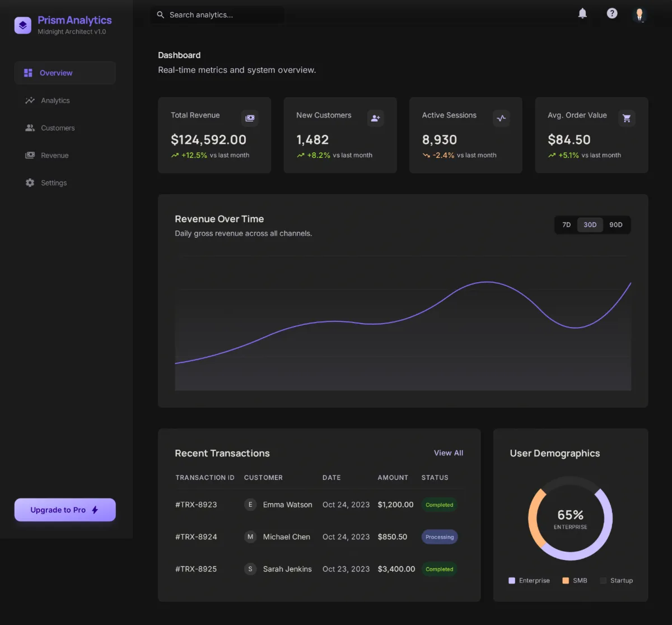The width and height of the screenshot is (672, 625).
Task: Click Sarah Jenkins' S avatar
Action: coord(250,569)
